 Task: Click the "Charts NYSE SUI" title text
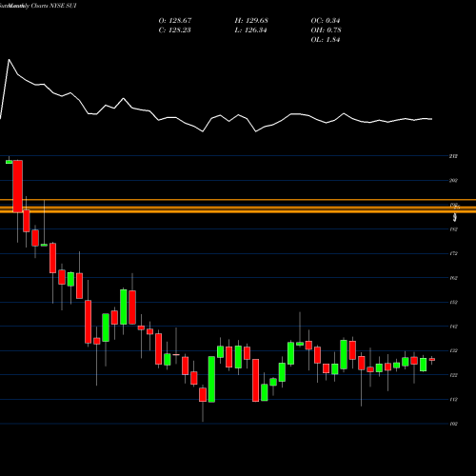[54, 6]
